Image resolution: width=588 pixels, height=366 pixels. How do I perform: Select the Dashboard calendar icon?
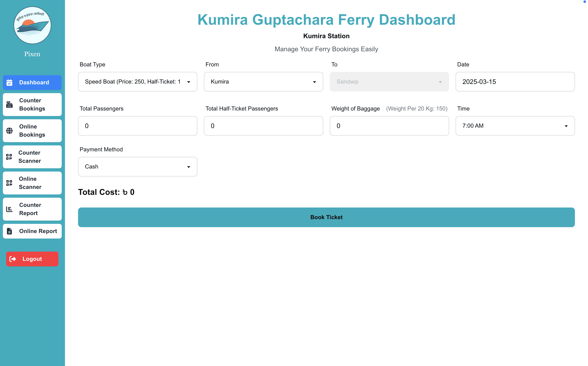(9, 83)
